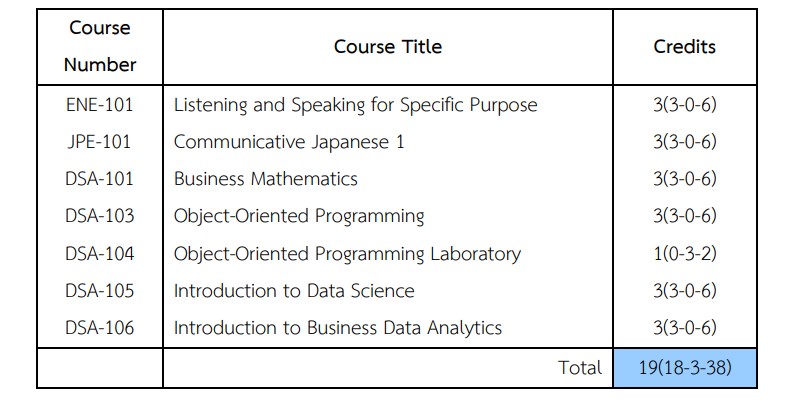
Task: Click the blue highlighted 19(18-3-38) total cell
Action: point(685,367)
